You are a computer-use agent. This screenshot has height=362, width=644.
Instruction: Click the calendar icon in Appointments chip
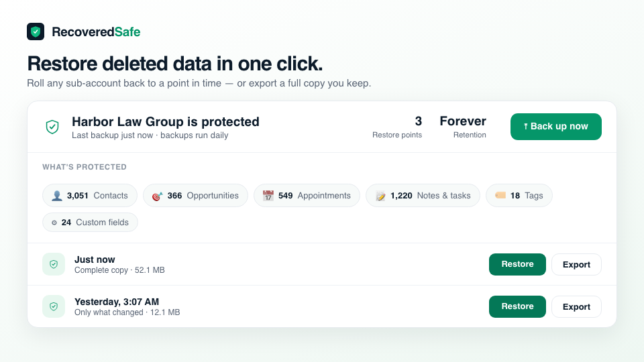point(268,196)
